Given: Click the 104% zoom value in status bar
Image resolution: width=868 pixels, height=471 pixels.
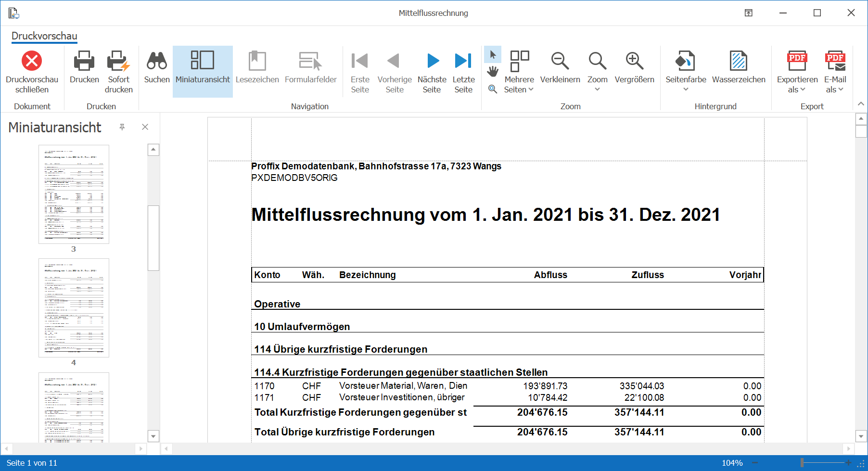Looking at the screenshot, I should pos(732,463).
